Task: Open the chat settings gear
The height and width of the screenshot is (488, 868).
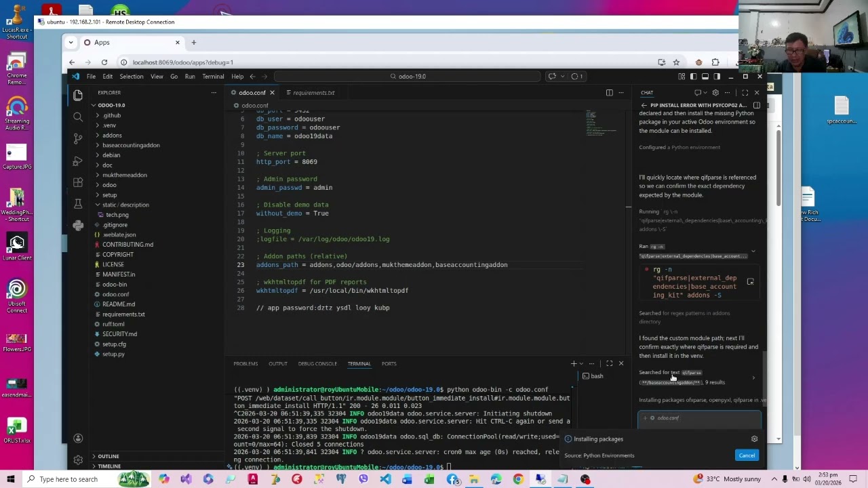Action: point(715,93)
